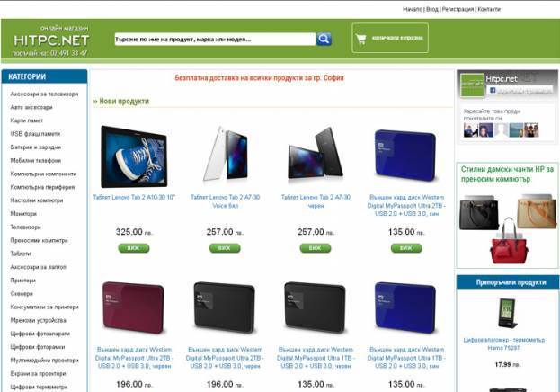
Task: Click ВИЖ button under the blue hard drive
Action: click(x=406, y=248)
